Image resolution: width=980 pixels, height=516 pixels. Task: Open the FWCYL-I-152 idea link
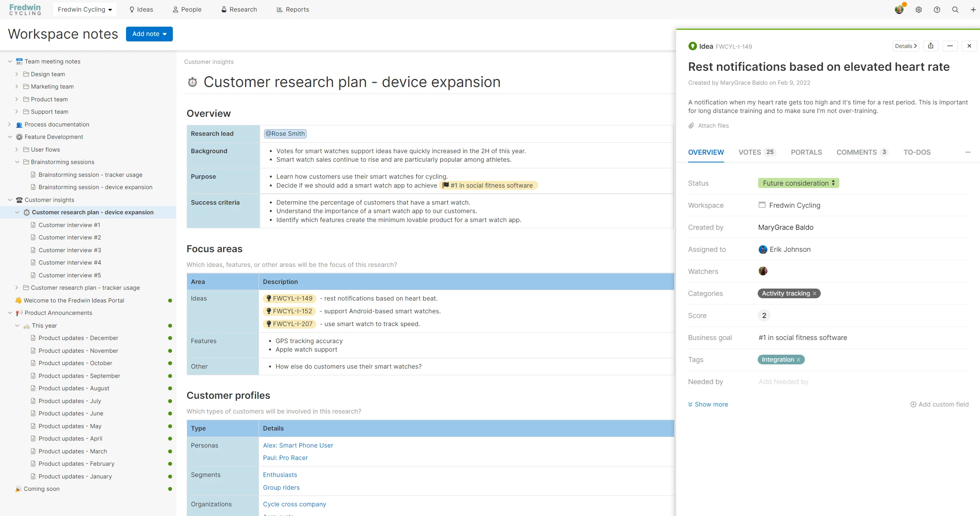(290, 311)
